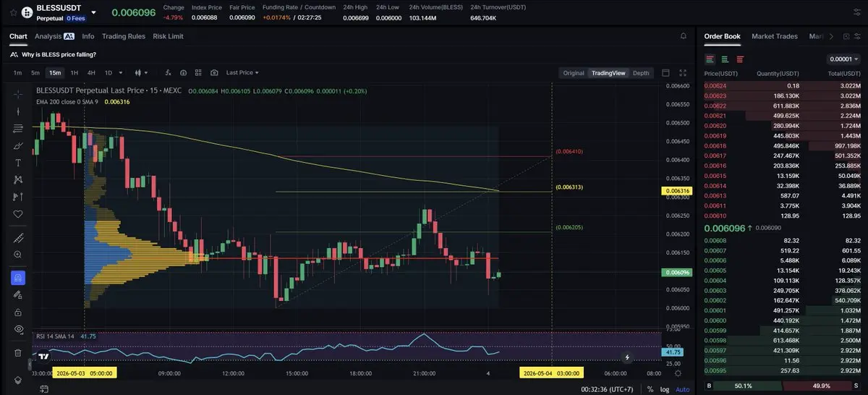Select the ruler measure tool

pos(18,238)
